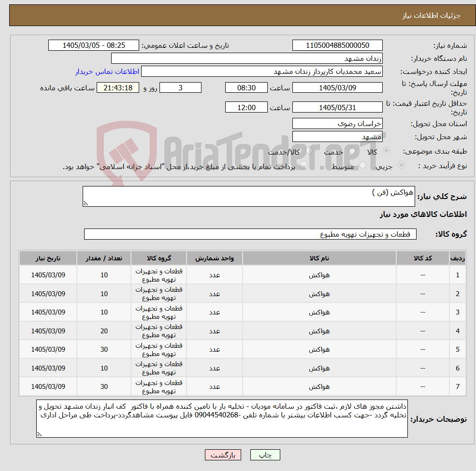Click group cell in row 1
476x471 pixels.
[159, 275]
